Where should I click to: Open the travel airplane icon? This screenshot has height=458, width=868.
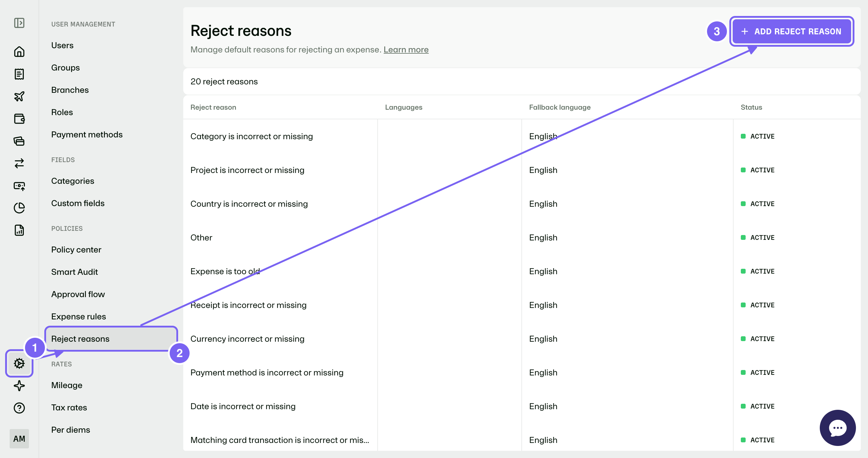(19, 96)
